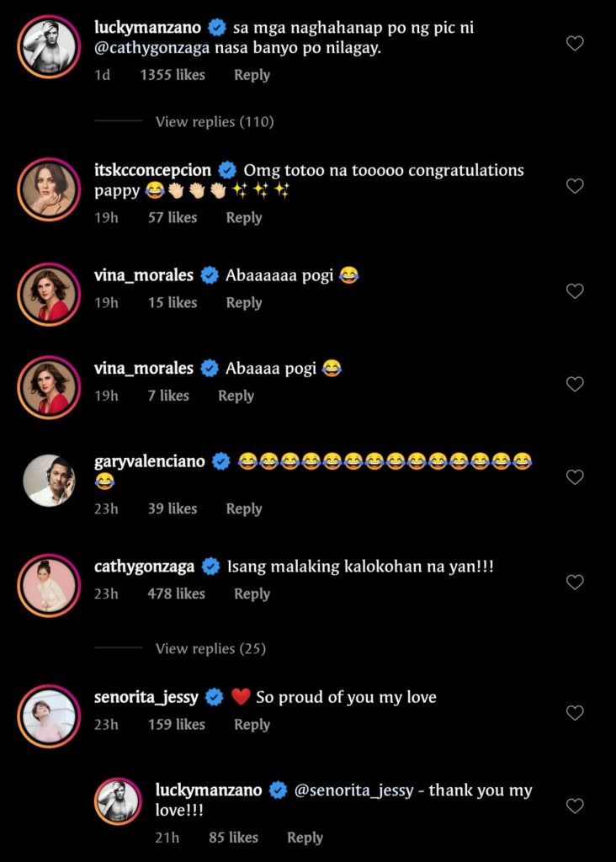Like luckymanzano's "thank you my love" reply
Viewport: 616px width, 862px height.
(x=575, y=806)
